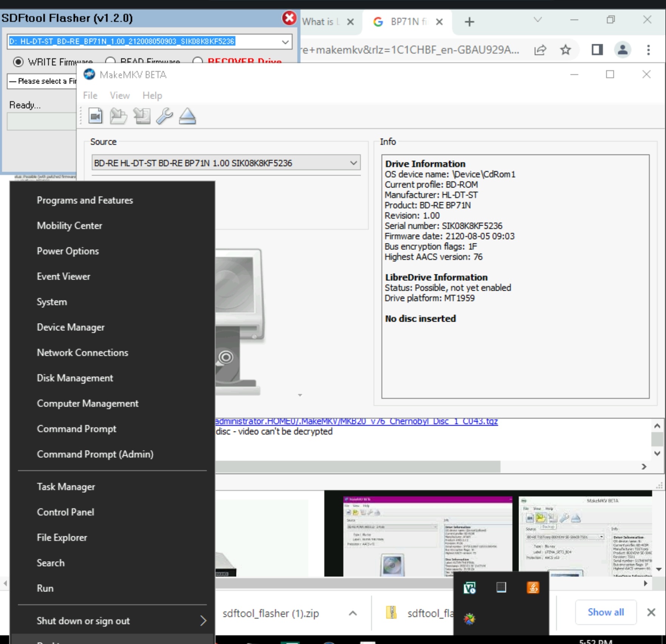Viewport: 666px width, 644px height.
Task: Open Chrome side panel icon
Action: (597, 50)
